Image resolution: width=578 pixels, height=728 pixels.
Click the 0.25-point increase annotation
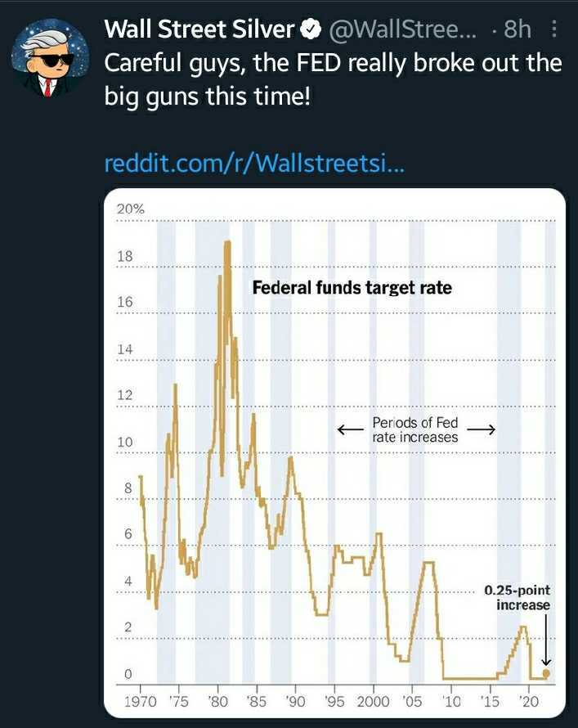coord(518,598)
